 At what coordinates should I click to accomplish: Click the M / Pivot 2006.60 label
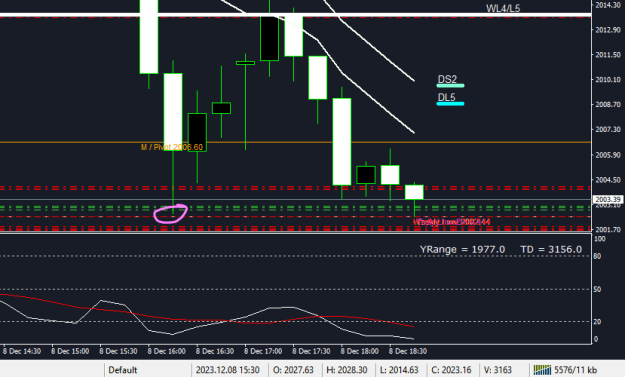pyautogui.click(x=172, y=147)
